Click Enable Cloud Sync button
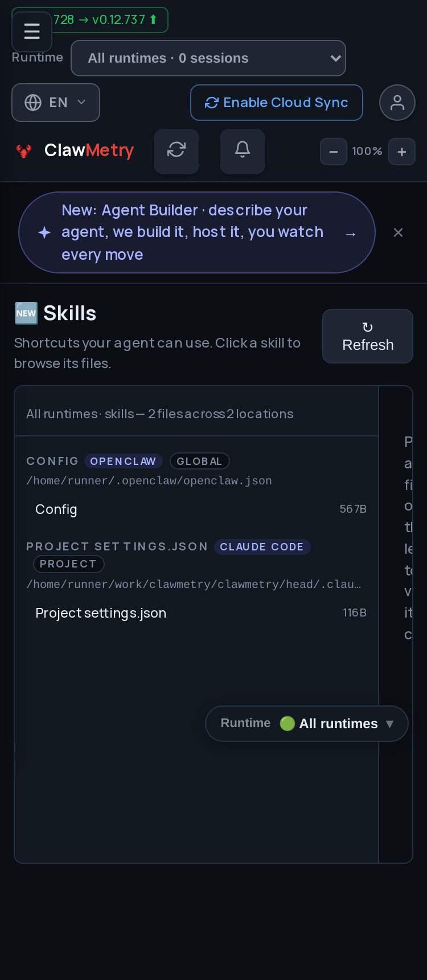427x980 pixels. [x=277, y=103]
